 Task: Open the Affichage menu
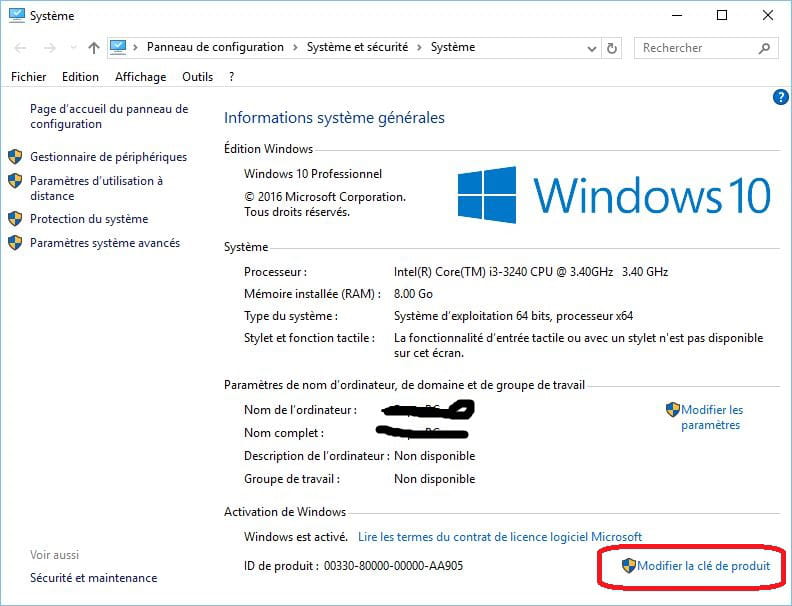pos(140,77)
